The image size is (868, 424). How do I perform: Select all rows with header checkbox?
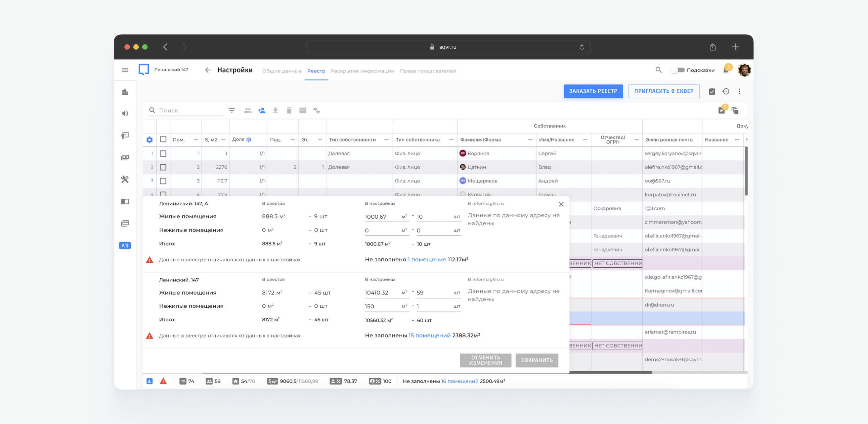point(163,139)
